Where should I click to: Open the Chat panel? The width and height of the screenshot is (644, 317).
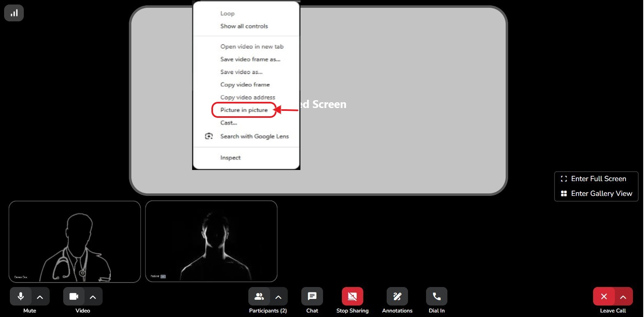tap(312, 296)
